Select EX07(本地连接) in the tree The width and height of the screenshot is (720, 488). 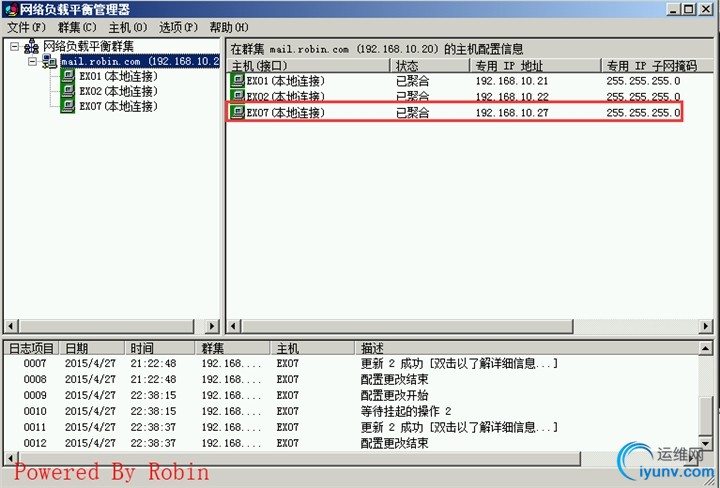(x=118, y=106)
